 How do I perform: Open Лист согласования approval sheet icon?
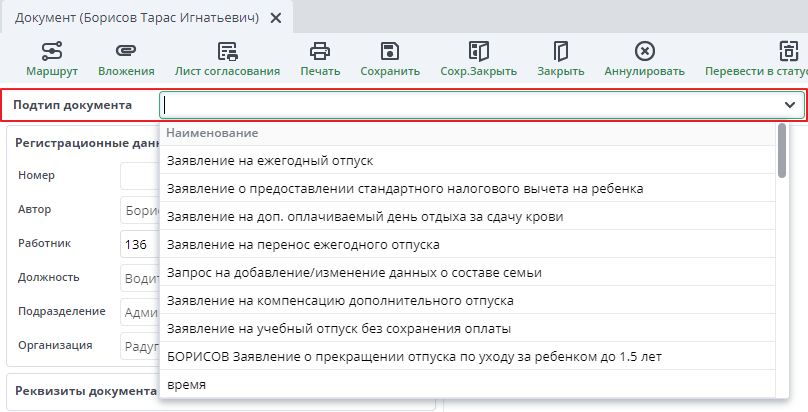(x=227, y=52)
